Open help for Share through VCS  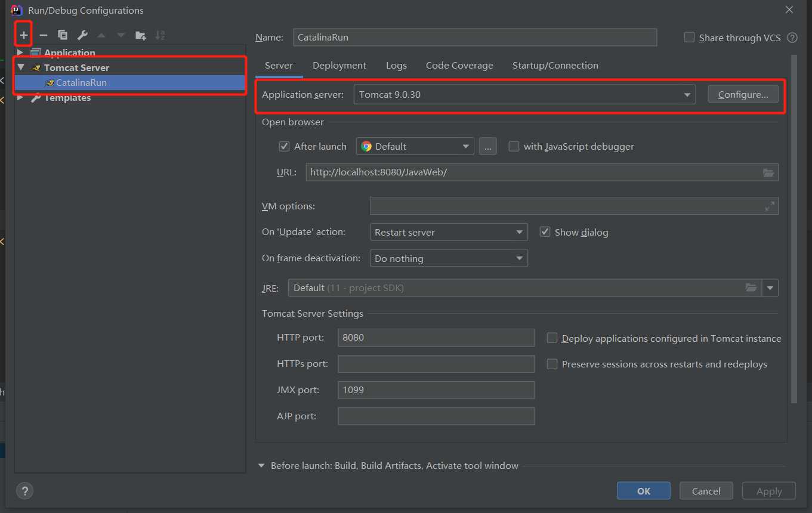point(792,38)
